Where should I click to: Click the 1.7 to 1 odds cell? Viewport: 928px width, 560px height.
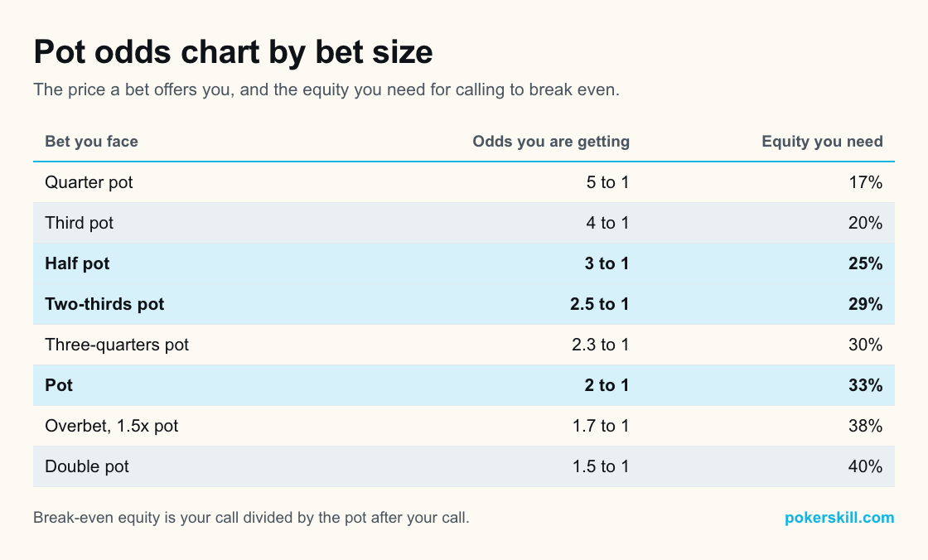[601, 426]
